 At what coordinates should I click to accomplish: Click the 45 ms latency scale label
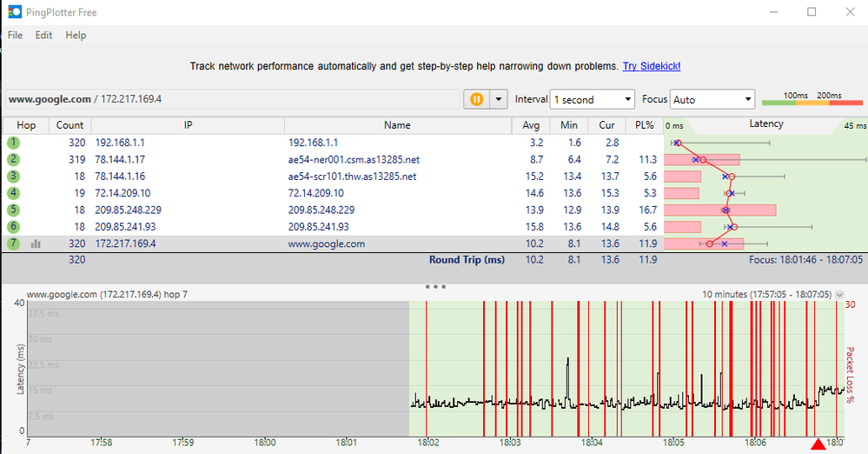click(855, 126)
